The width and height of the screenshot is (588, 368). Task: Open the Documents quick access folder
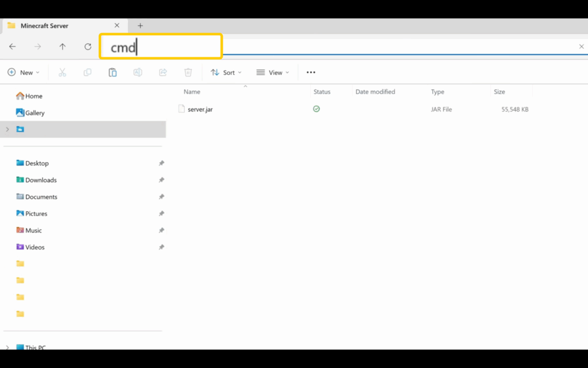click(x=37, y=197)
